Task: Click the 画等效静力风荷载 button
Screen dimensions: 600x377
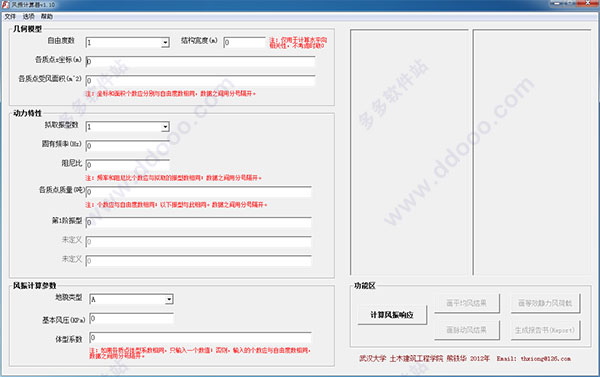Action: [x=545, y=303]
